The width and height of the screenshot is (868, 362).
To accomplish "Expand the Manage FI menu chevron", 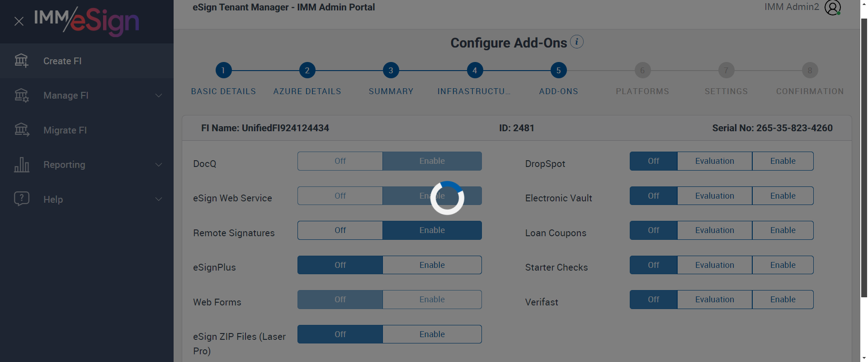I will 159,95.
